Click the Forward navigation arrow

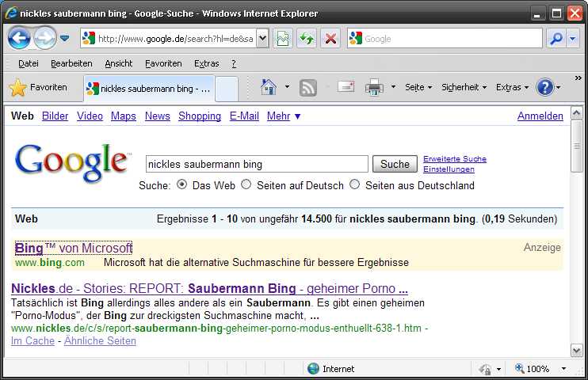pyautogui.click(x=44, y=38)
